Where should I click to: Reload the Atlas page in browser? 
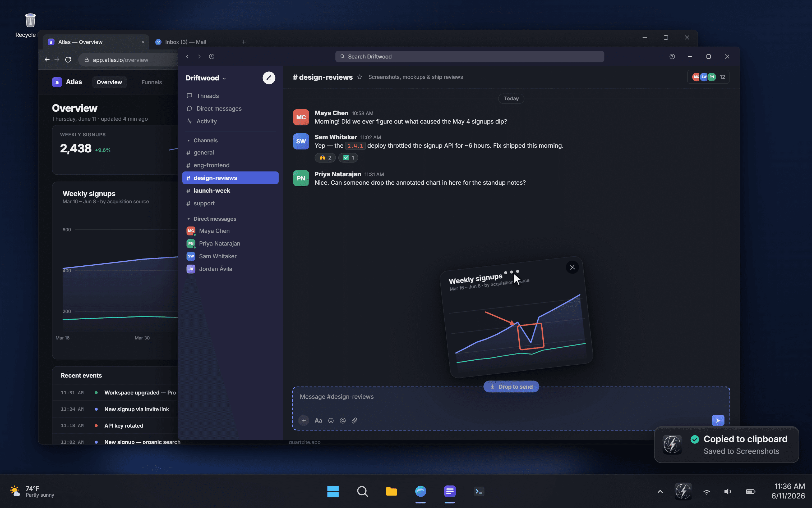tap(68, 60)
